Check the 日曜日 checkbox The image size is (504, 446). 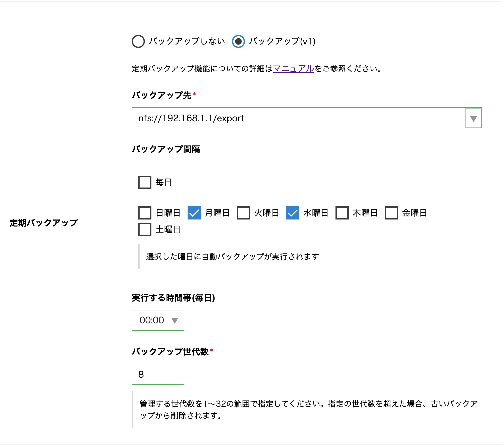(145, 213)
